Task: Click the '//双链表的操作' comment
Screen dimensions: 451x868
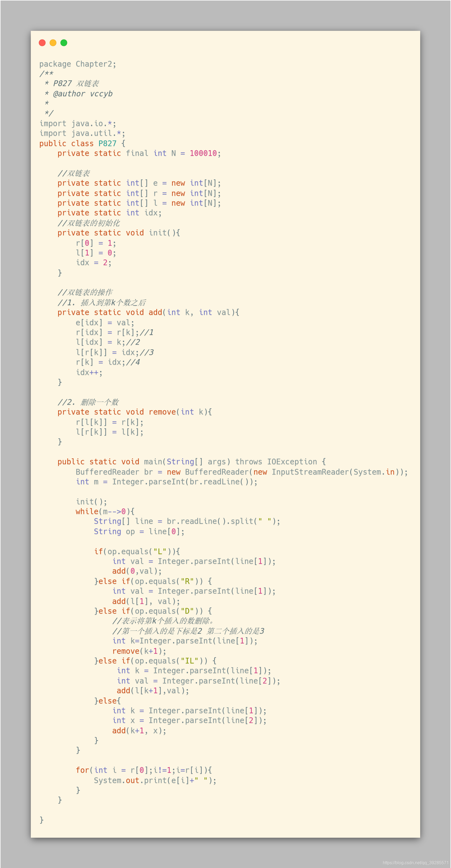Action: click(x=85, y=292)
